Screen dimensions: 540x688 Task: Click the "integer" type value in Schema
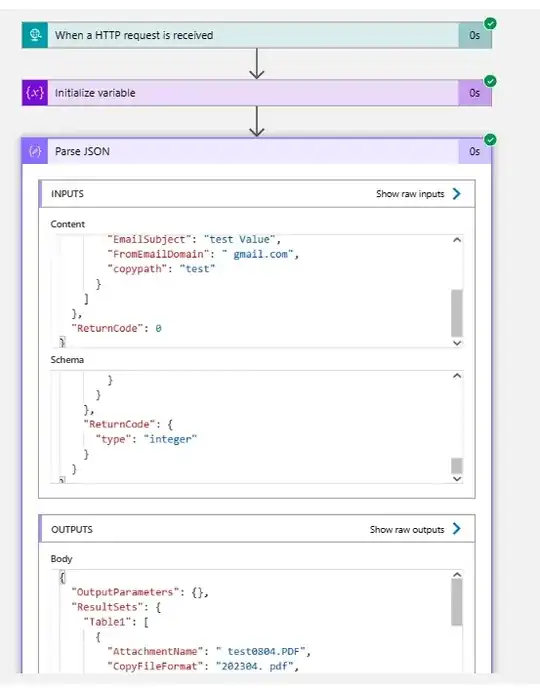[x=170, y=439]
